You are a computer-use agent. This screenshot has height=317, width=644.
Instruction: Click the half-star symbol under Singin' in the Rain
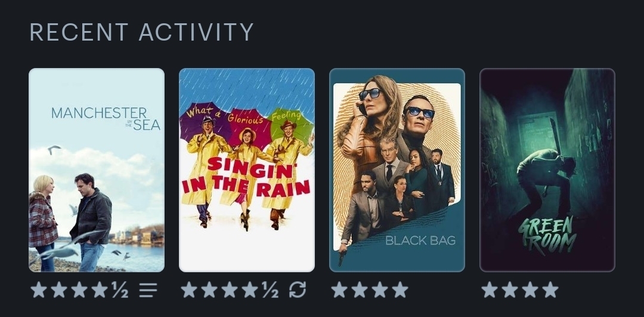coord(270,290)
